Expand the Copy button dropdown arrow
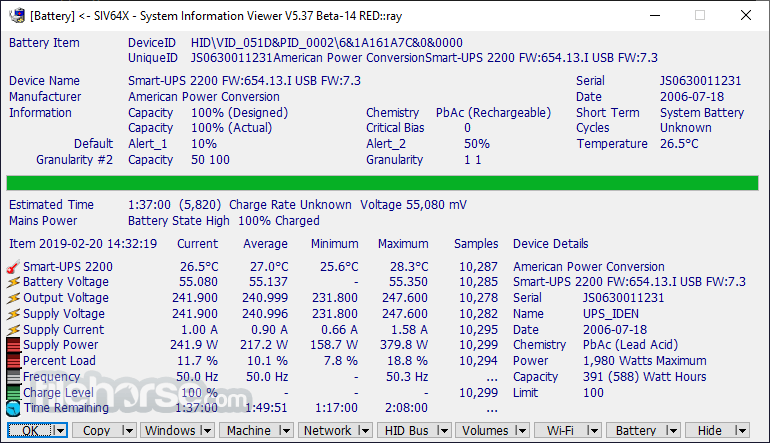 [128, 431]
